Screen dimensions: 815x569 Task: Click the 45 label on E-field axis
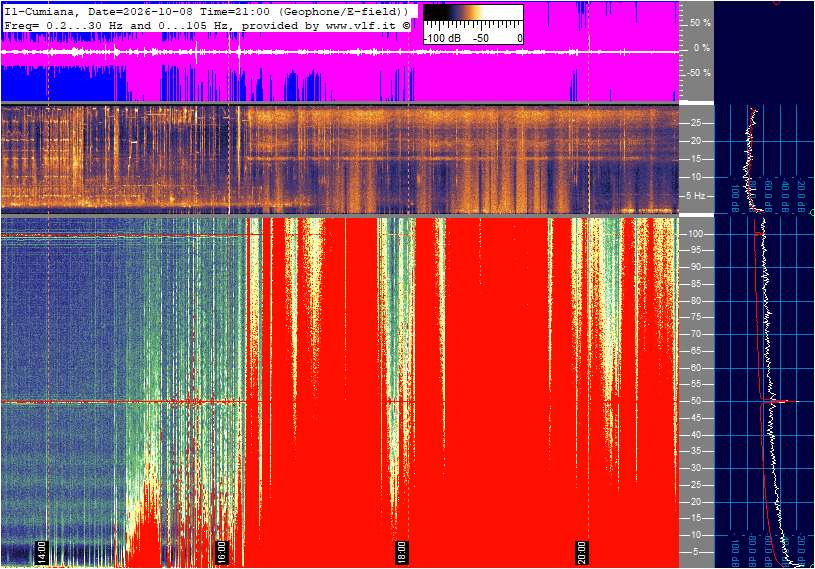point(695,418)
